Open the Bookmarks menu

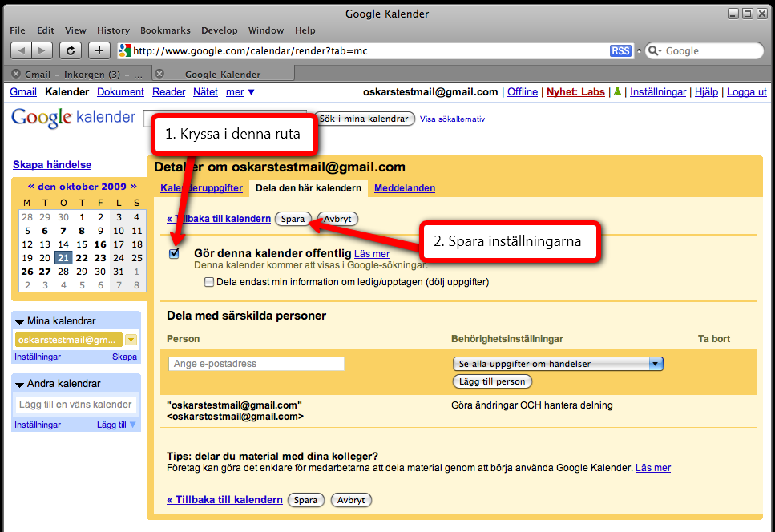pyautogui.click(x=165, y=30)
